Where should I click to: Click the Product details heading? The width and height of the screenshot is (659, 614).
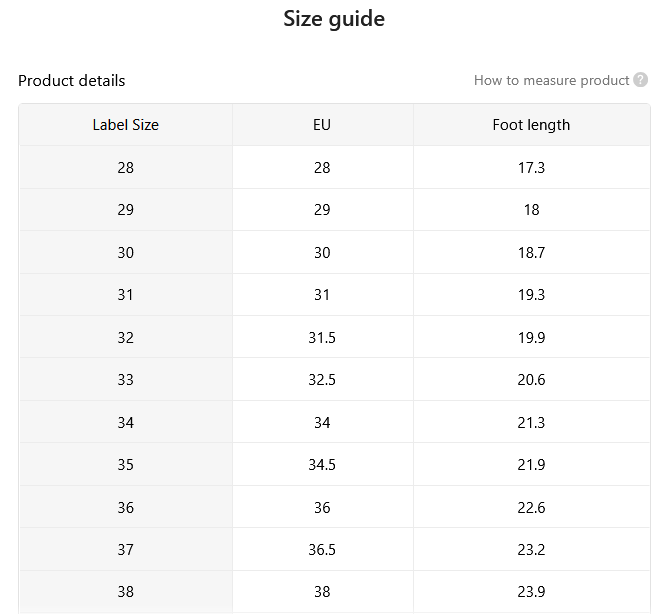(71, 80)
